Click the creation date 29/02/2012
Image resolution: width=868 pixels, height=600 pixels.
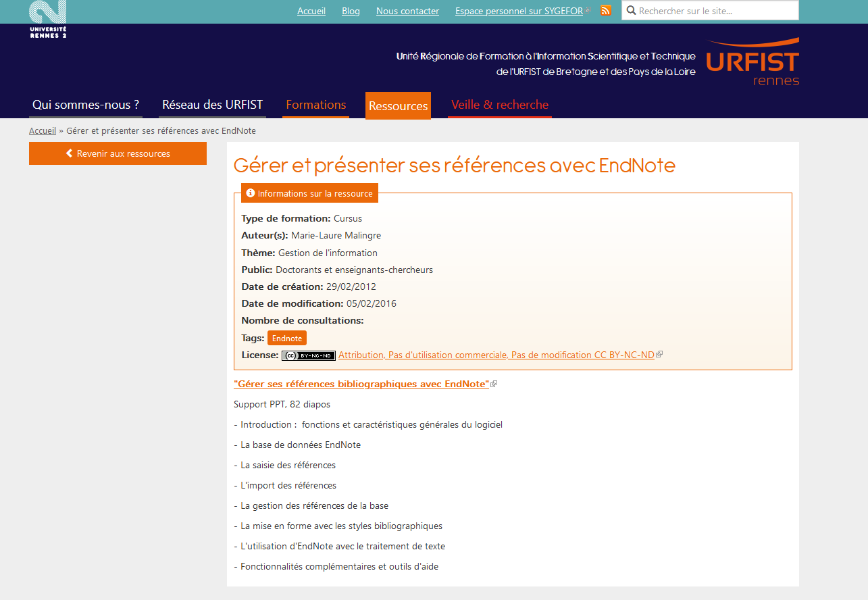click(351, 287)
